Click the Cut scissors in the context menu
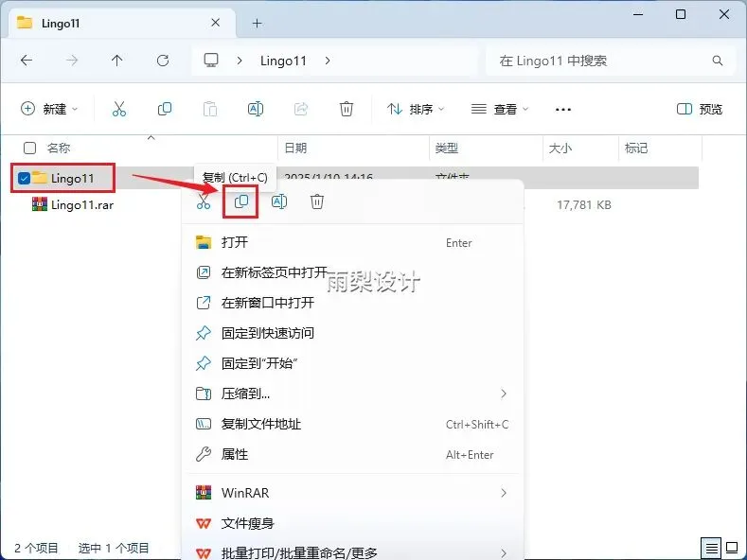The image size is (747, 560). pos(204,201)
